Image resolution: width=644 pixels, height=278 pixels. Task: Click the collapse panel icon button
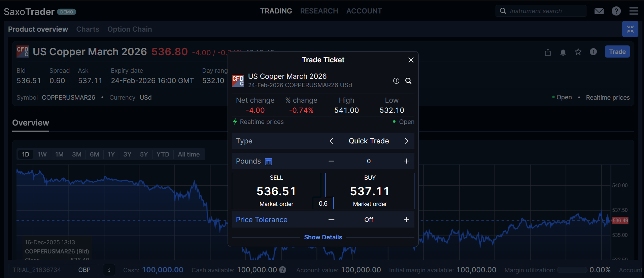pos(630,29)
